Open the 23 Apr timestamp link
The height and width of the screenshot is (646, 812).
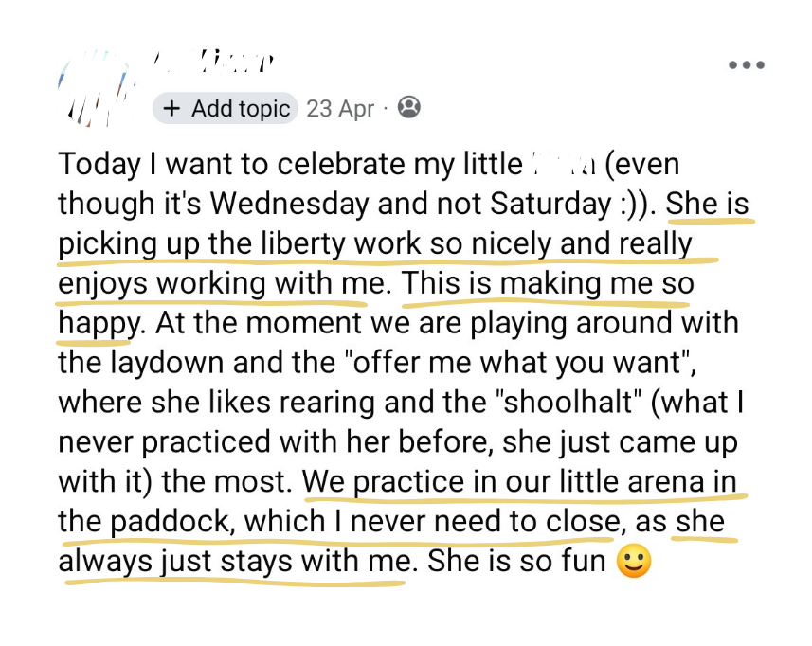[x=340, y=109]
